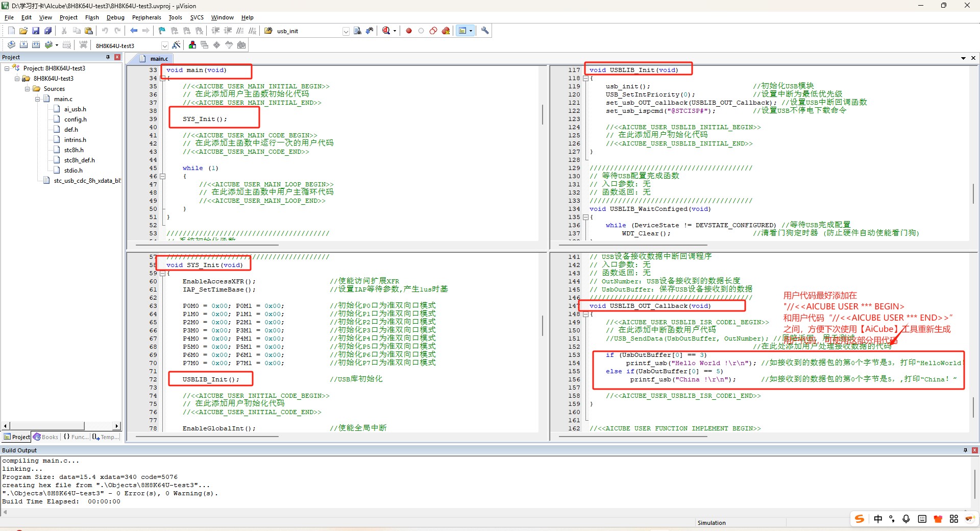
Task: Select config.h in the project tree
Action: coord(76,119)
